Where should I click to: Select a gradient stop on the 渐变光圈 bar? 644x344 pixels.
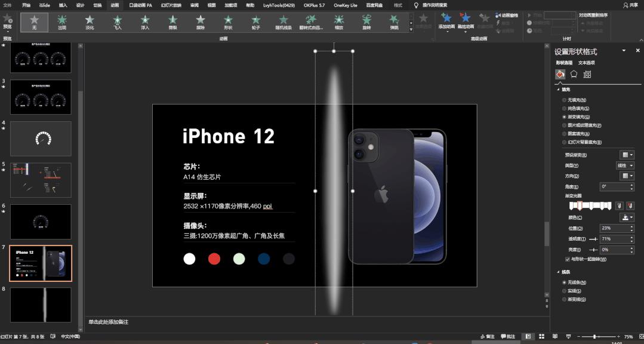click(x=579, y=206)
